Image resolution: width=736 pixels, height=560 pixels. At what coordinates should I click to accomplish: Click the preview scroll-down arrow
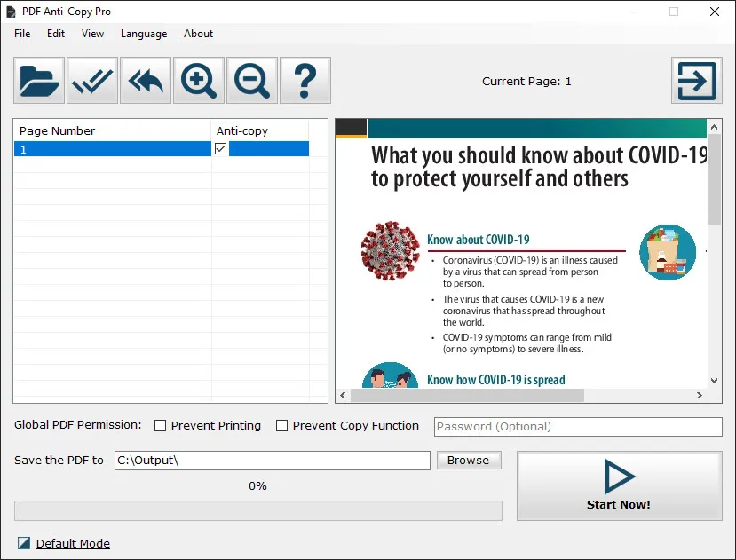click(714, 381)
